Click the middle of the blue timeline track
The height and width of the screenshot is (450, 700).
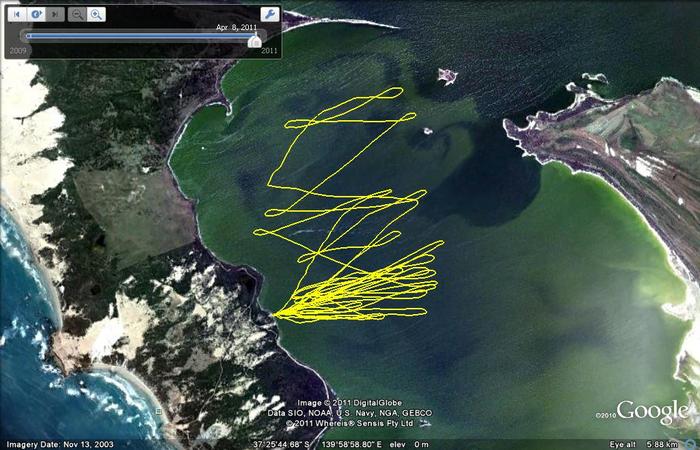[140, 36]
